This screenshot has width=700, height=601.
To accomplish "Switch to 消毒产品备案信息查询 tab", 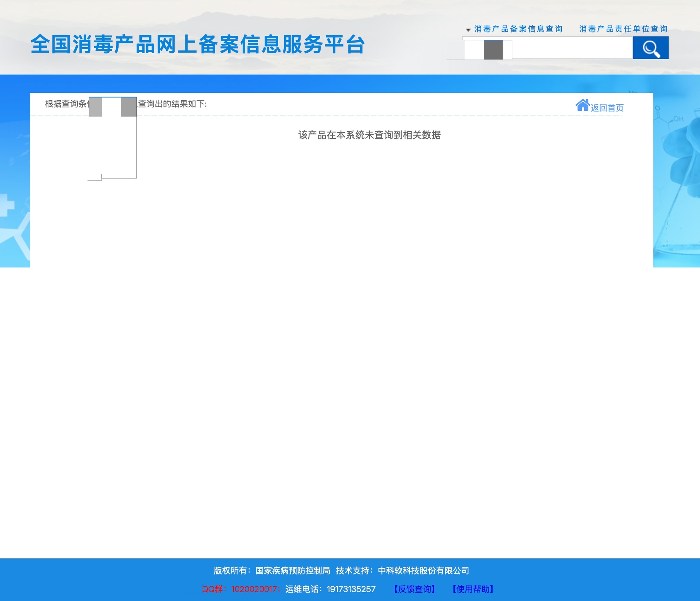I will click(x=518, y=29).
